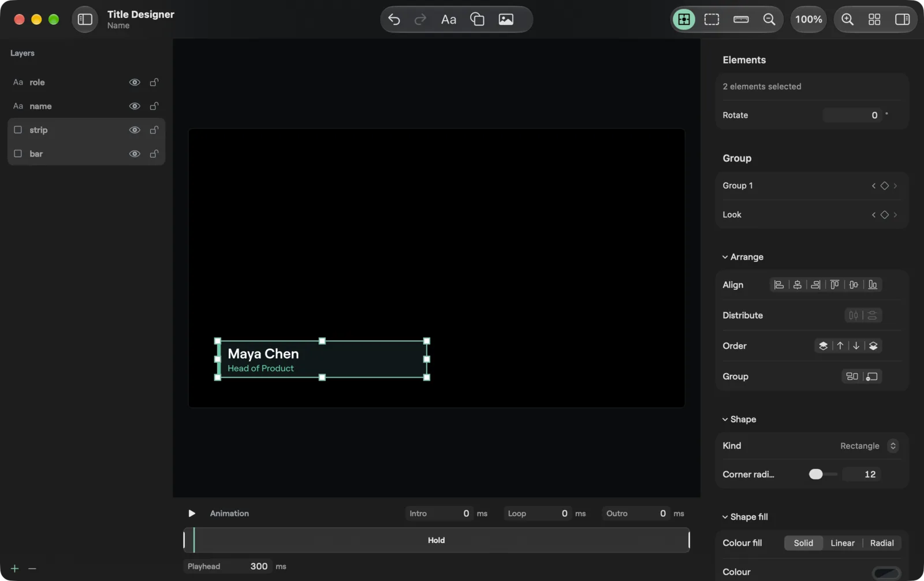Toggle the green snapping frame button
Screen dimensions: 924x581
coord(684,20)
